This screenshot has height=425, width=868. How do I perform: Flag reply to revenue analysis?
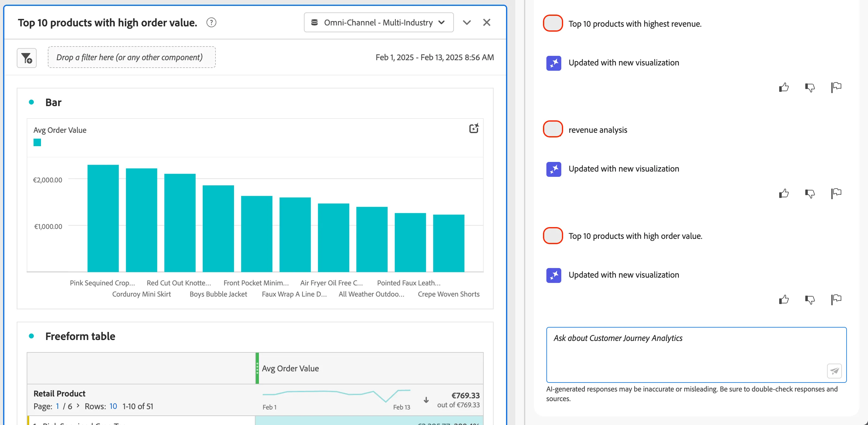point(836,194)
